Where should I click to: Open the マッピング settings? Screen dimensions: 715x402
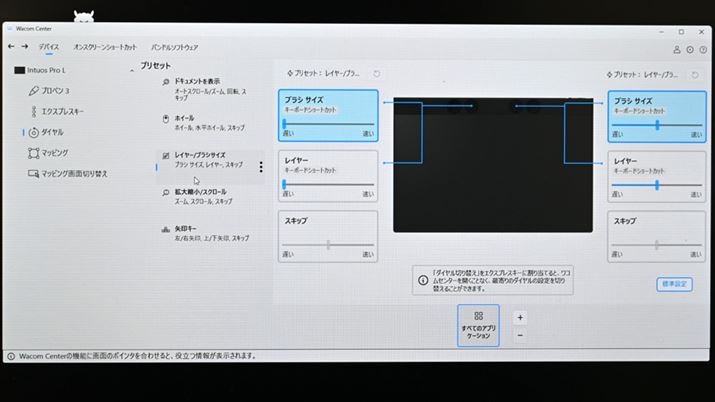point(54,153)
